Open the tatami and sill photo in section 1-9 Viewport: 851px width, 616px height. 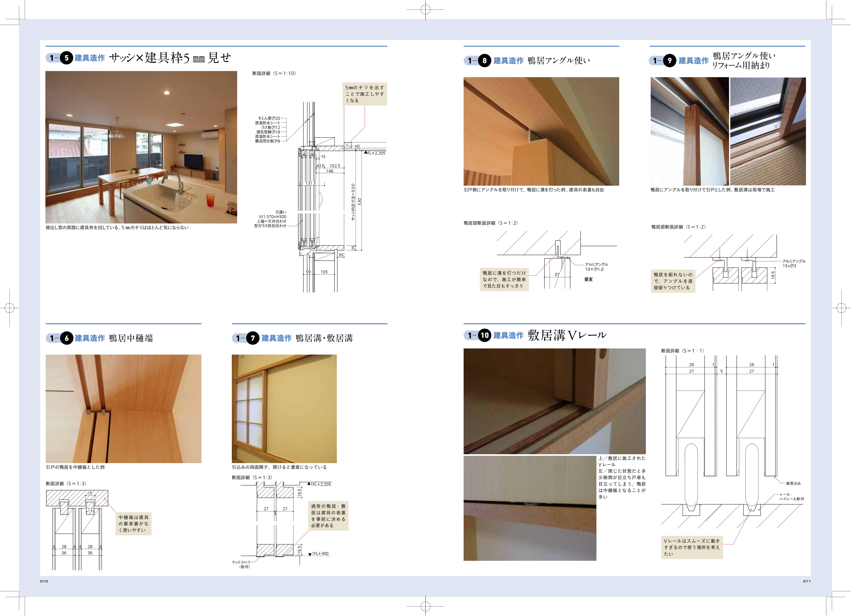768,131
